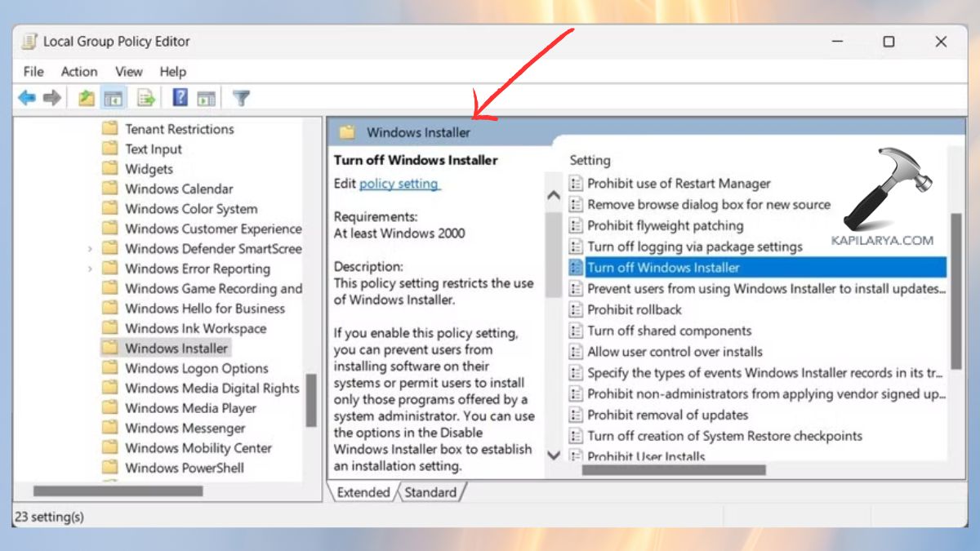Expand the Windows Error Reporting node
This screenshot has width=980, height=551.
tap(88, 268)
